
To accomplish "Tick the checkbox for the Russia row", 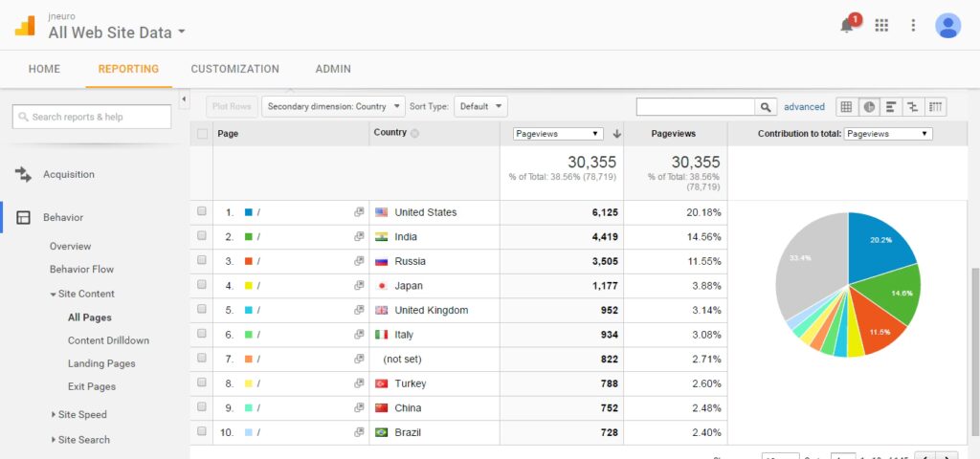I will click(x=202, y=261).
